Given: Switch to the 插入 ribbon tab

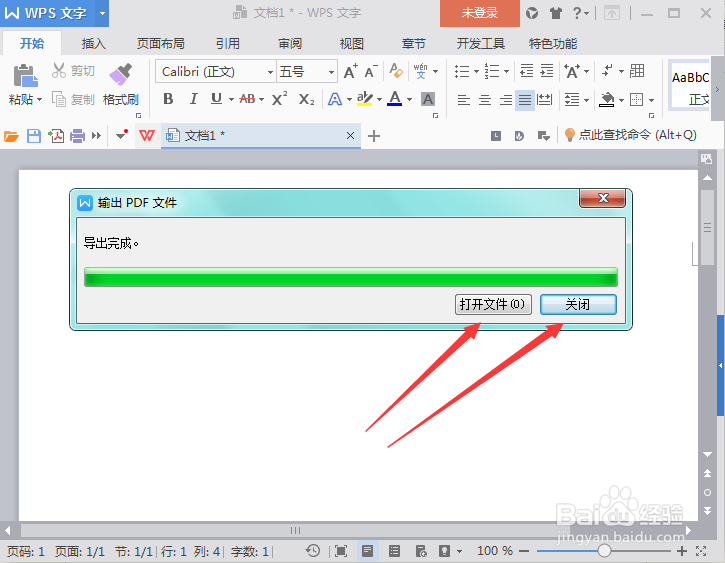Looking at the screenshot, I should (93, 43).
